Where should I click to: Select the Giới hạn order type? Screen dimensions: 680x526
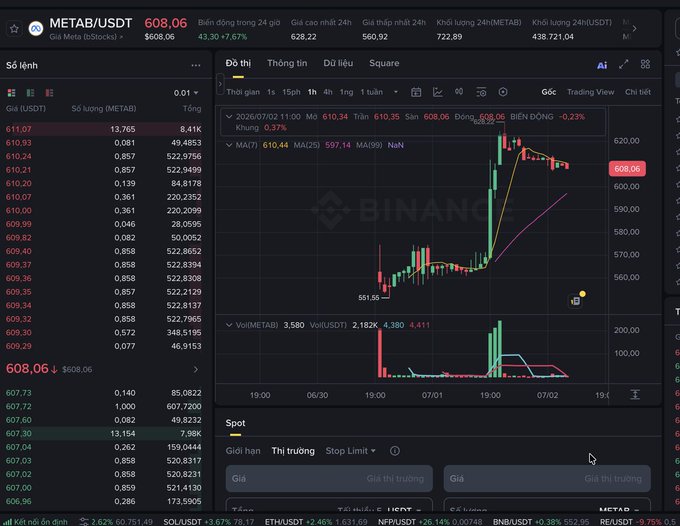[x=243, y=451]
